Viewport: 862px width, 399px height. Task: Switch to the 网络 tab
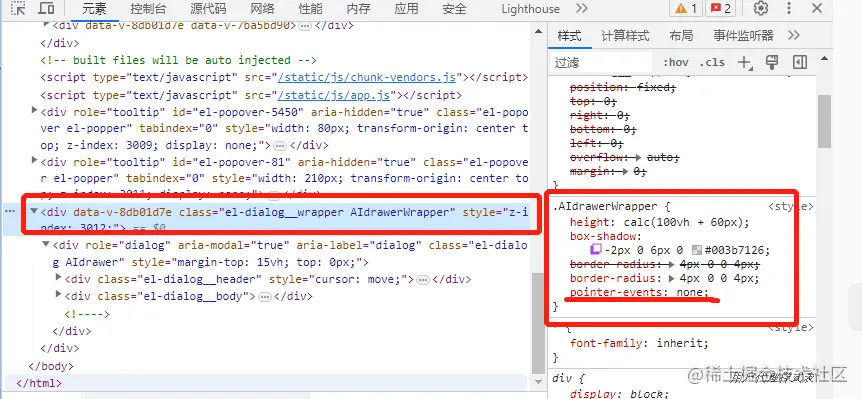262,9
